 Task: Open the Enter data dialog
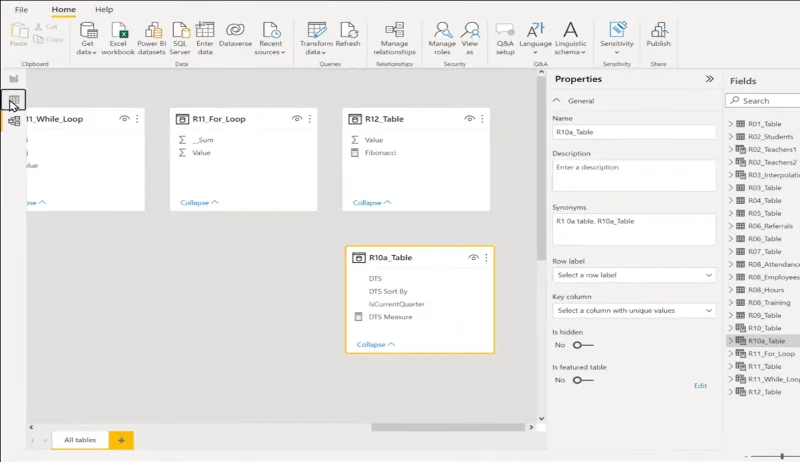[x=205, y=38]
